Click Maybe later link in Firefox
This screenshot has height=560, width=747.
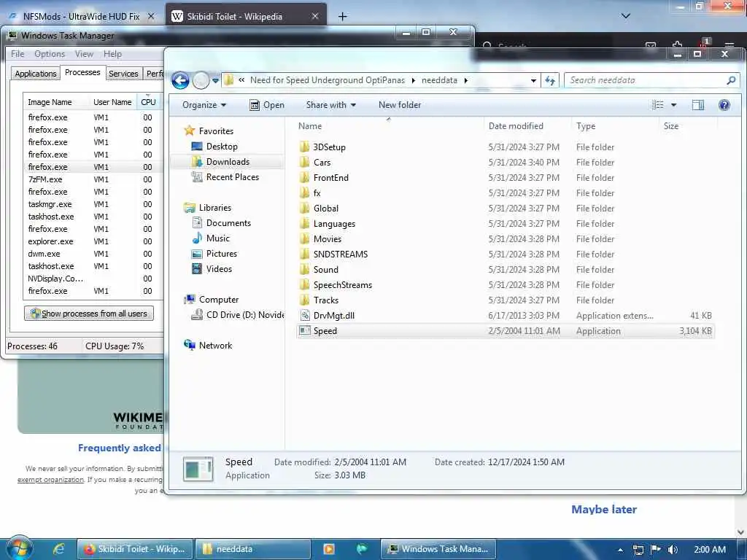coord(604,510)
